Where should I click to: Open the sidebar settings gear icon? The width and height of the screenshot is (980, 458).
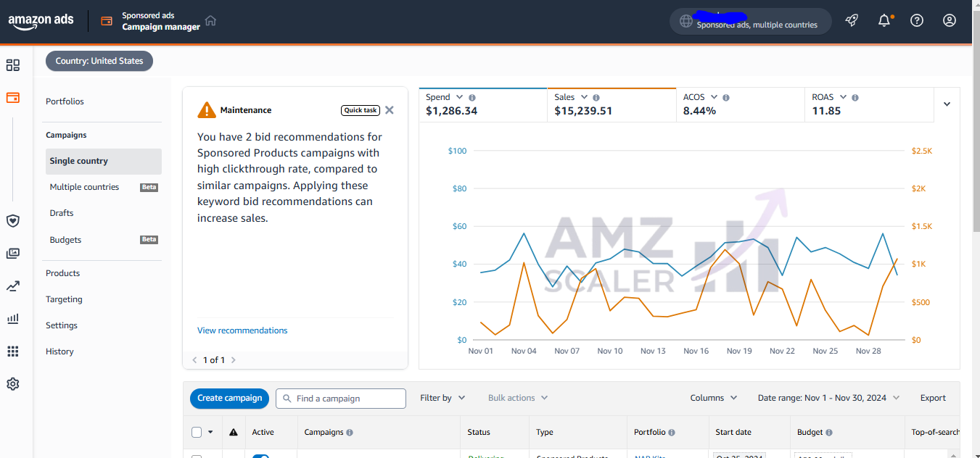13,384
